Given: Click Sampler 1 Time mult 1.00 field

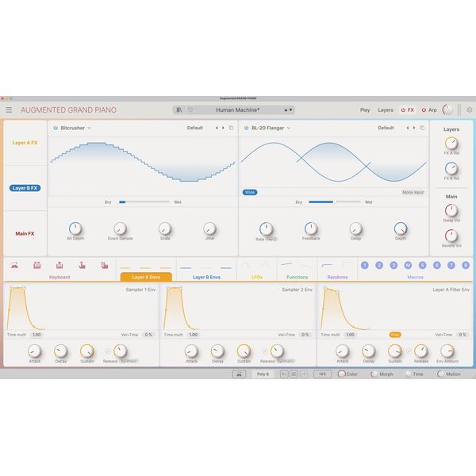Looking at the screenshot, I should click(36, 335).
